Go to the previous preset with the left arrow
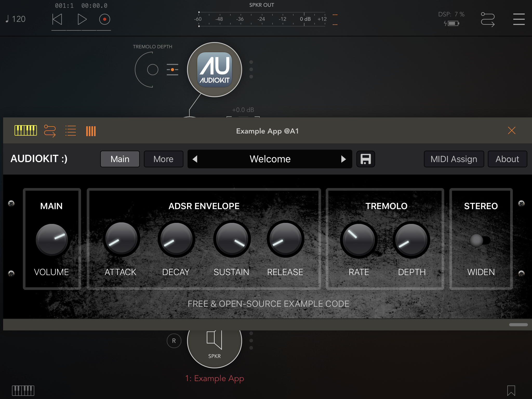Screen dimensions: 532x399 [x=195, y=159]
